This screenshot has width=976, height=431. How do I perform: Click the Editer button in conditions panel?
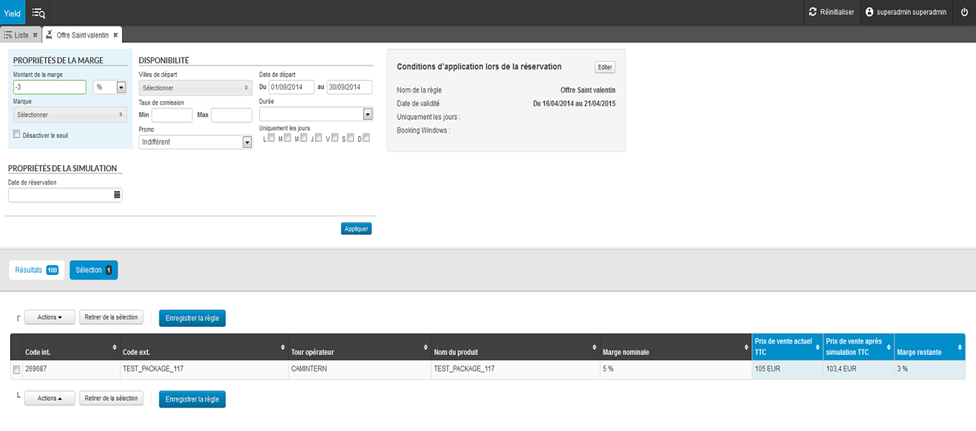tap(605, 67)
